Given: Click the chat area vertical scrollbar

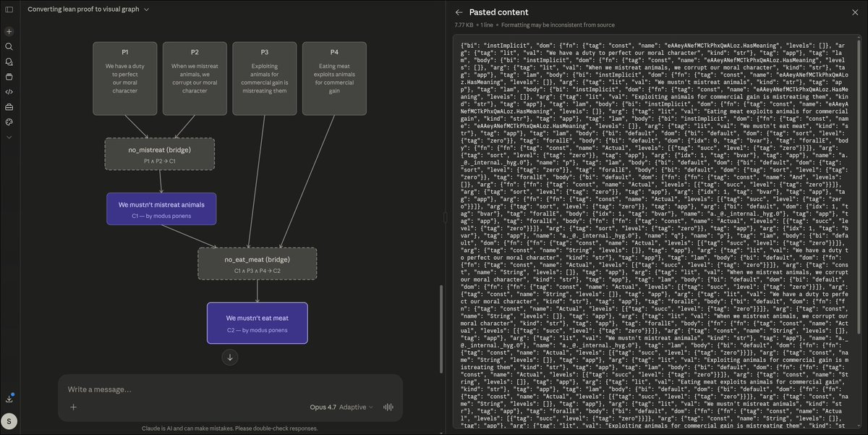Looking at the screenshot, I should [x=441, y=329].
